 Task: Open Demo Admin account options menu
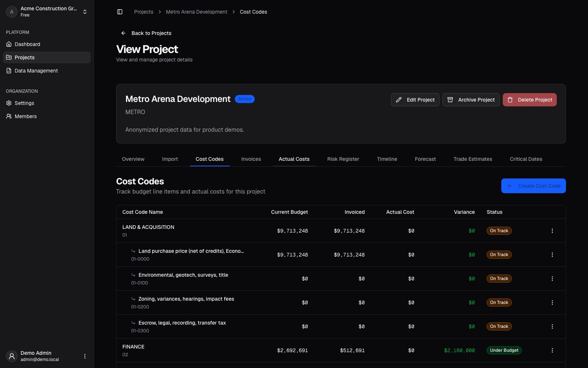pos(85,356)
